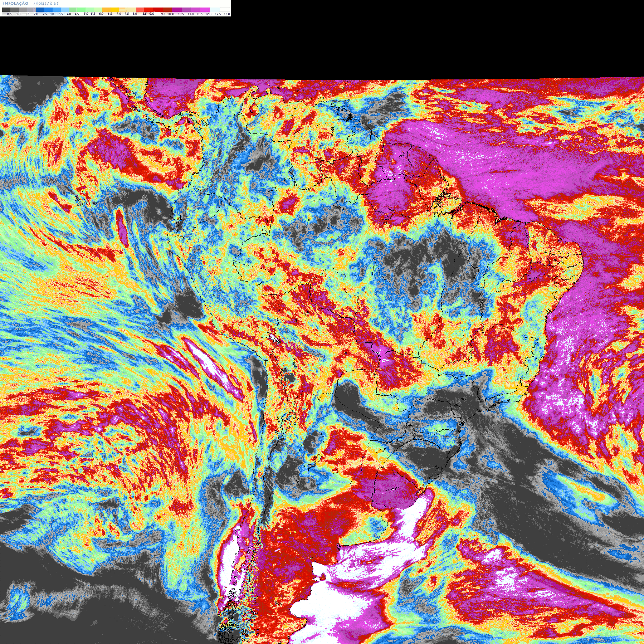This screenshot has width=644, height=644.
Task: Click the 4.5 legend value
Action: (77, 14)
